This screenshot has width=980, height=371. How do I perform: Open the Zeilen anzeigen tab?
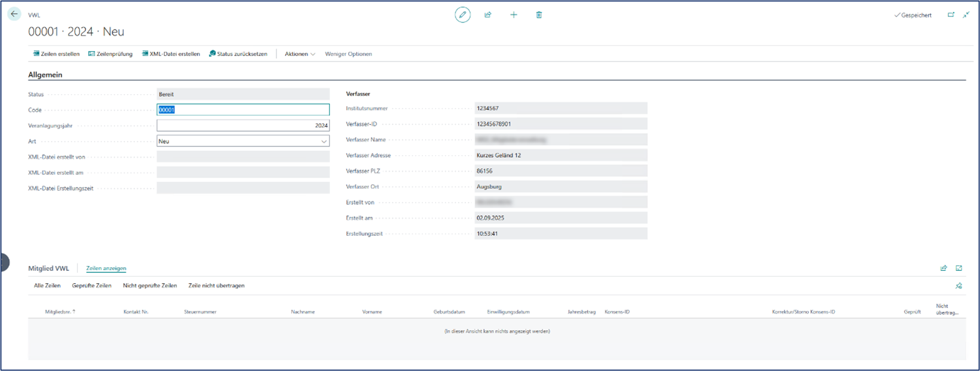click(106, 268)
